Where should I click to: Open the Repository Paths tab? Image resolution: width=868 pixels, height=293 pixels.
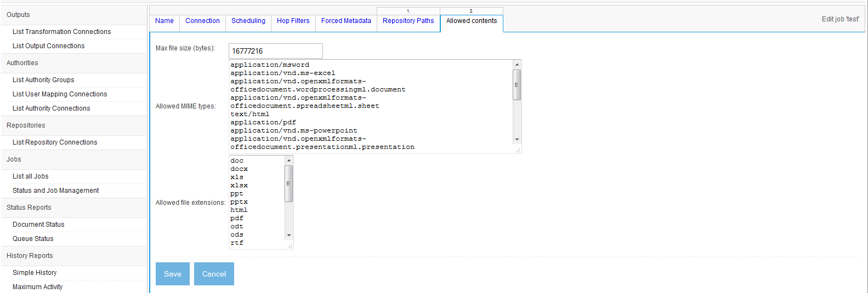[408, 21]
